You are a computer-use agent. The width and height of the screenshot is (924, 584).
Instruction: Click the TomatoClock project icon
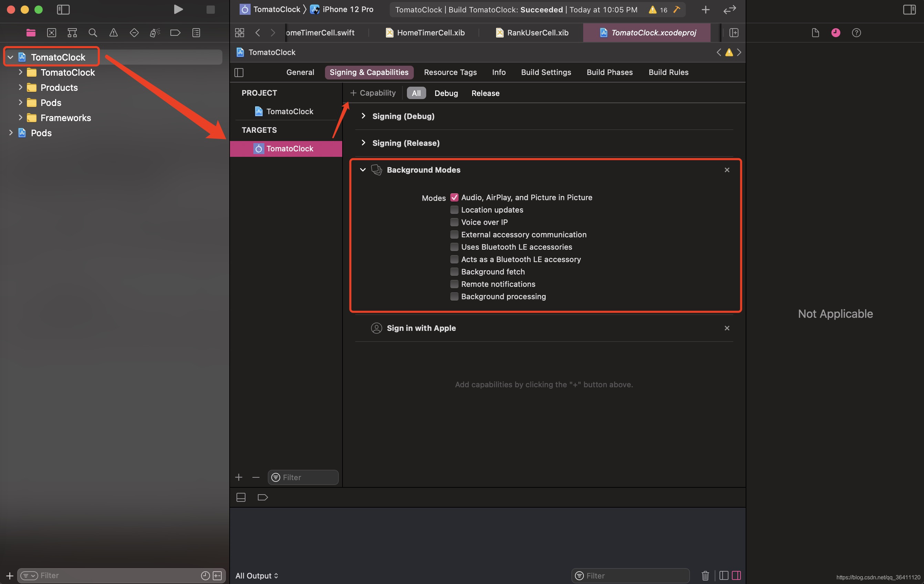(x=22, y=57)
